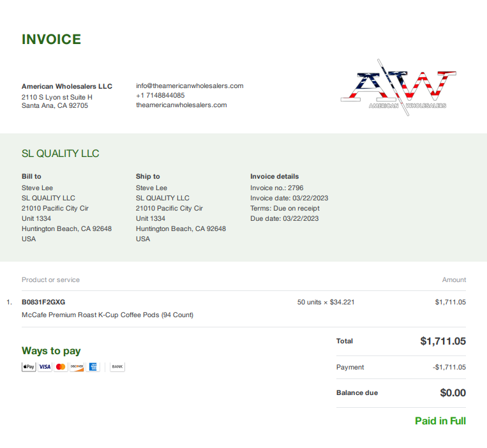Click the Bill to label
This screenshot has width=487, height=448.
31,176
